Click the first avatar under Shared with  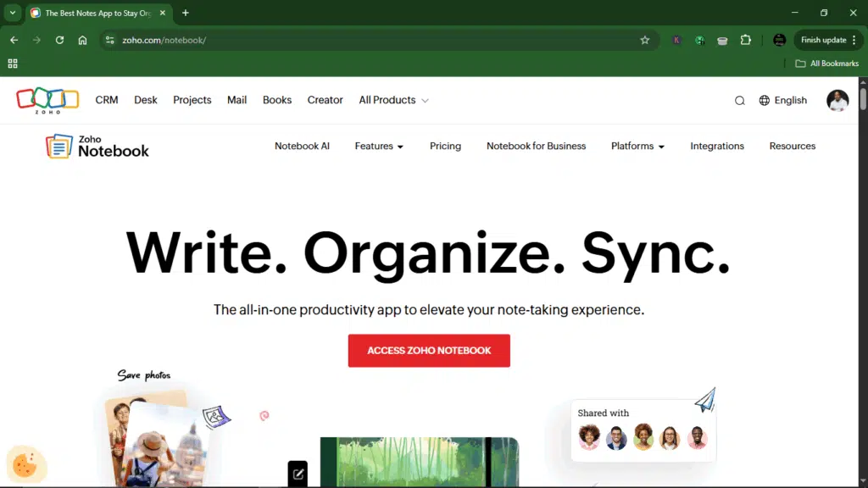589,437
